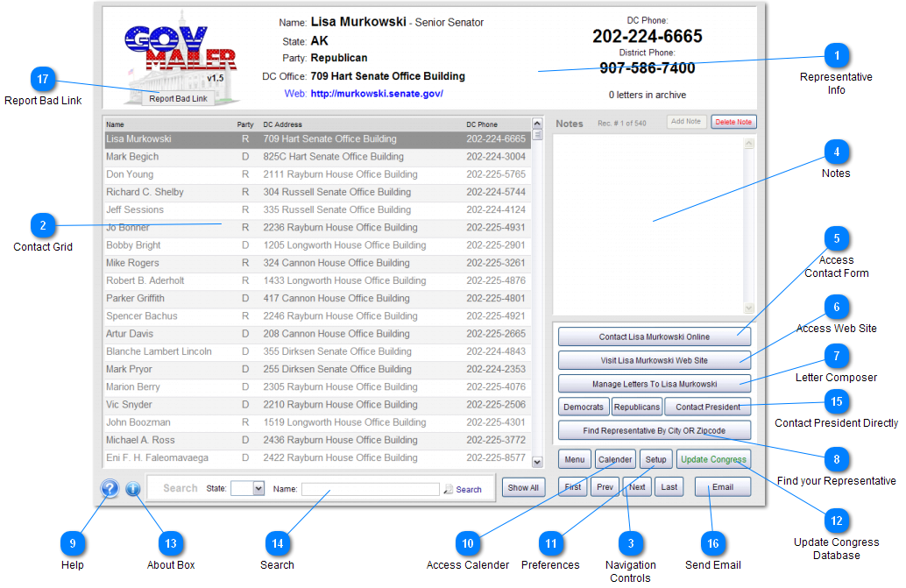Select the Artur Davis row

[317, 334]
